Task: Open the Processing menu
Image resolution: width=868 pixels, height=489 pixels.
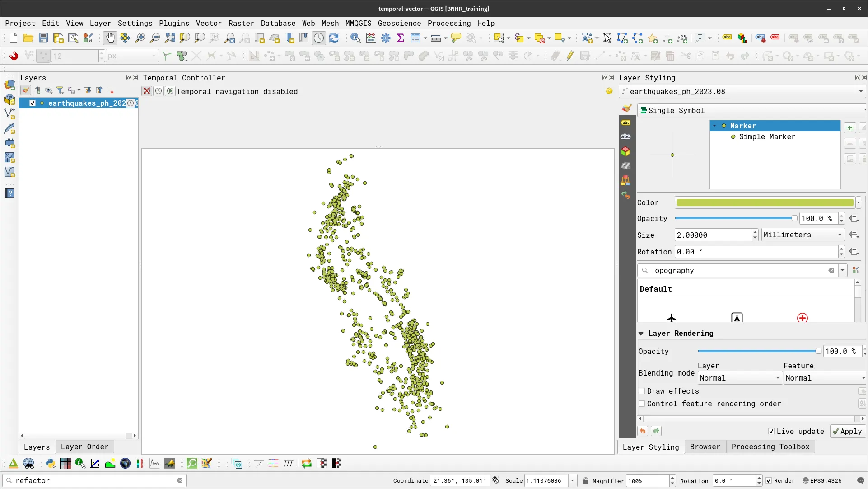Action: tap(449, 23)
